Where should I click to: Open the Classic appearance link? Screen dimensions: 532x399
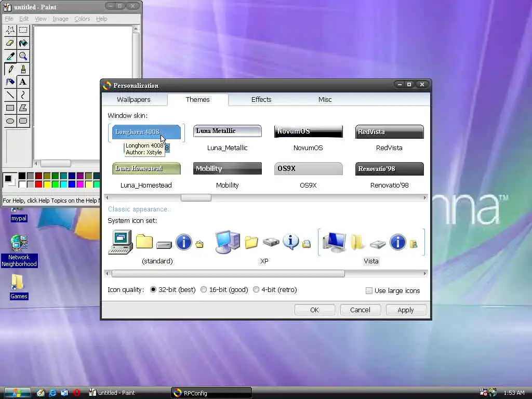tap(139, 209)
